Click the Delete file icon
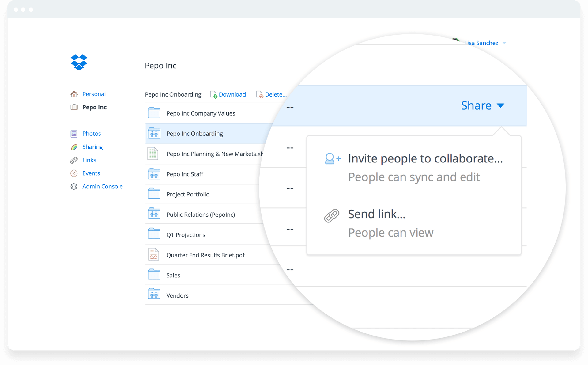This screenshot has width=588, height=365. click(x=259, y=95)
